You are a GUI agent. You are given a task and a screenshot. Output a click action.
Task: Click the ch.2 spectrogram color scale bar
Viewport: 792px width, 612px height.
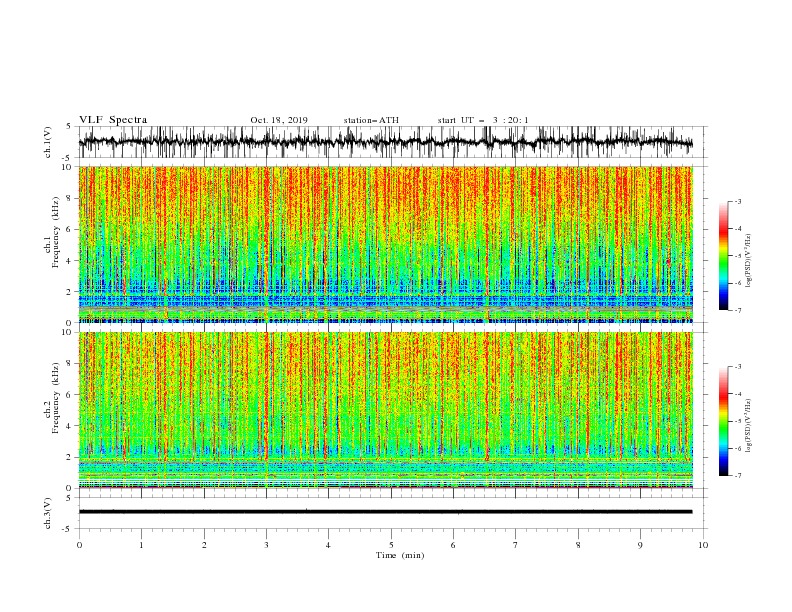click(723, 421)
